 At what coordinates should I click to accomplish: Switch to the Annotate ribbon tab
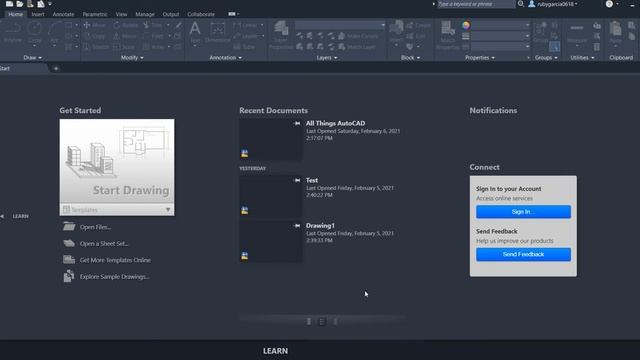point(63,14)
